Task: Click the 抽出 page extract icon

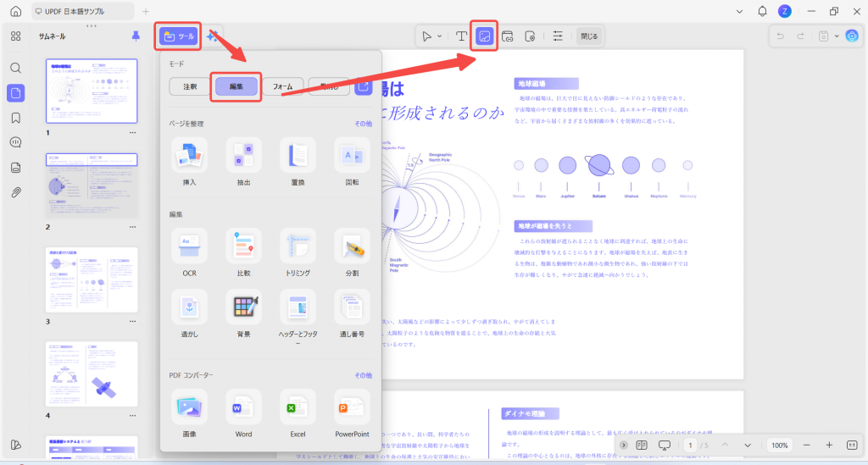Action: 243,155
